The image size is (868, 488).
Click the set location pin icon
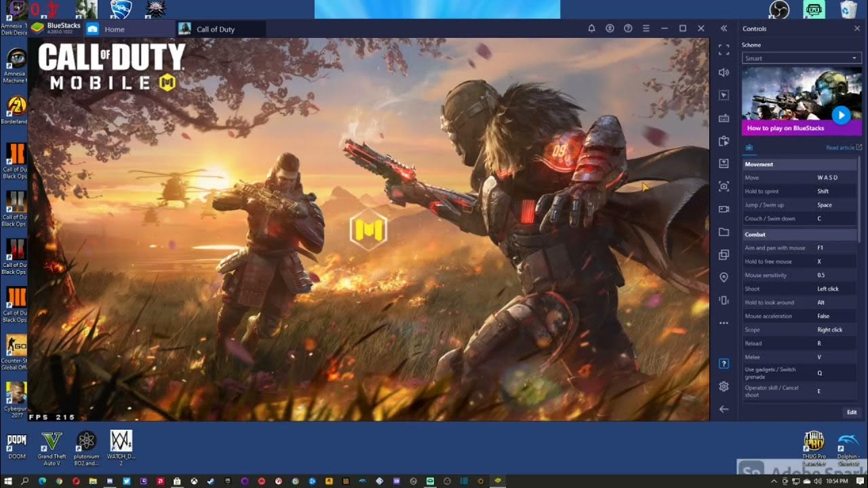coord(724,277)
